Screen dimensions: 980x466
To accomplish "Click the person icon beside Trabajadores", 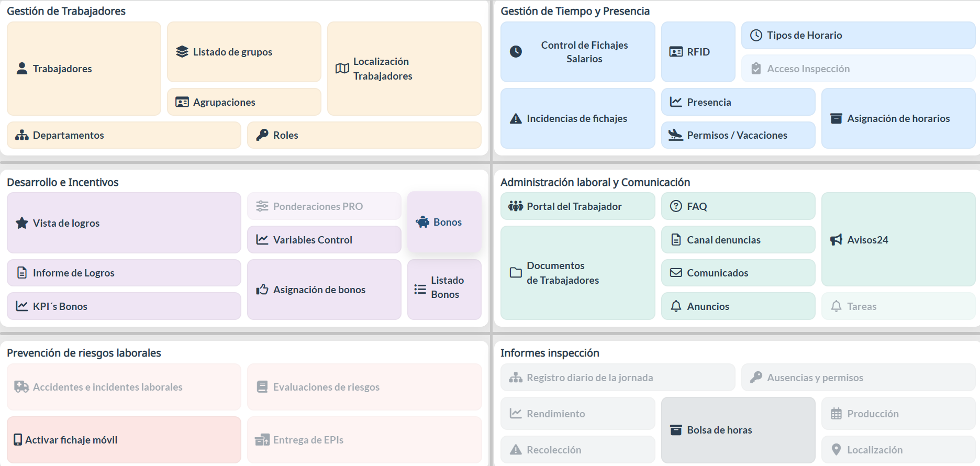I will tap(22, 69).
